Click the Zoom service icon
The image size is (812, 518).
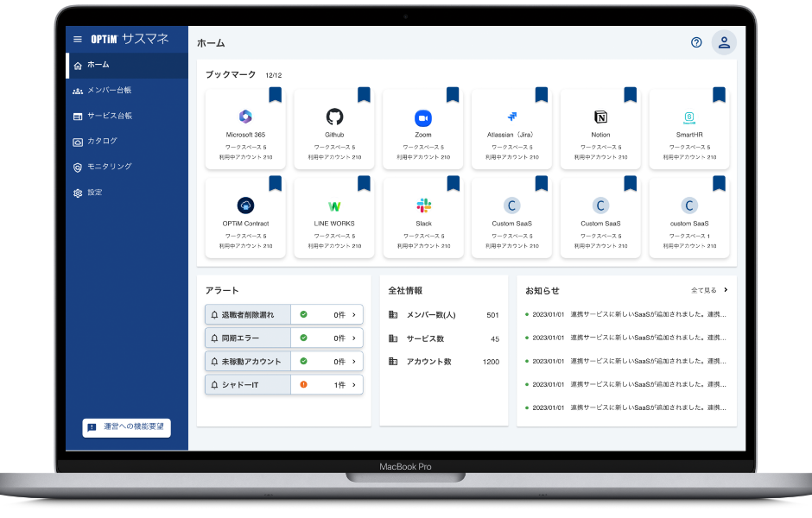click(x=422, y=115)
